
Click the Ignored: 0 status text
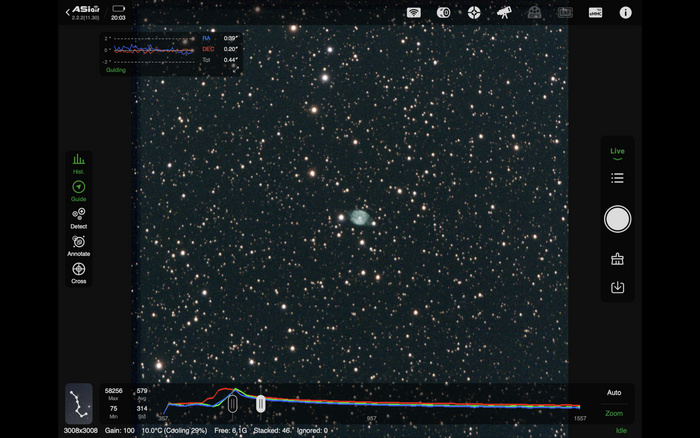click(x=312, y=431)
